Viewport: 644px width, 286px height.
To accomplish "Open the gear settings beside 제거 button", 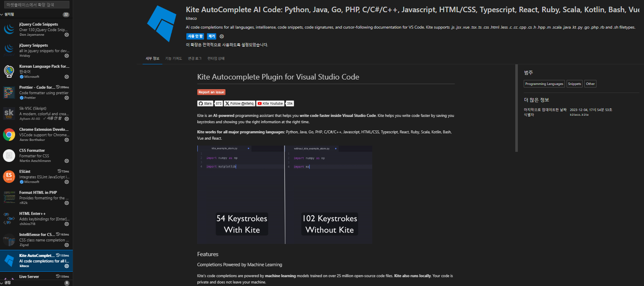I will click(222, 37).
